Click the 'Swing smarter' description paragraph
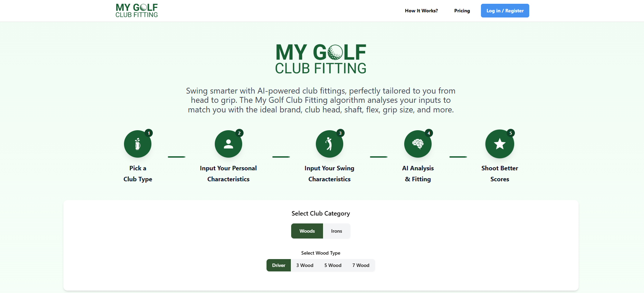The width and height of the screenshot is (644, 293). tap(321, 100)
